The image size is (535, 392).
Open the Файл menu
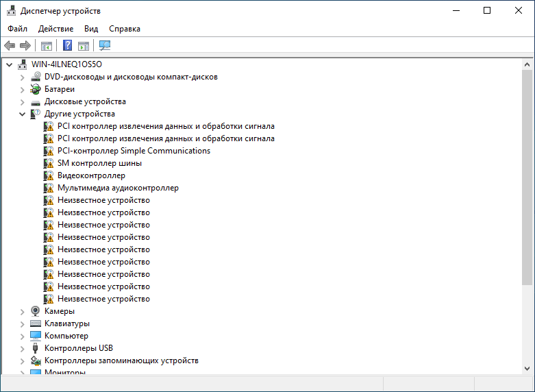17,29
